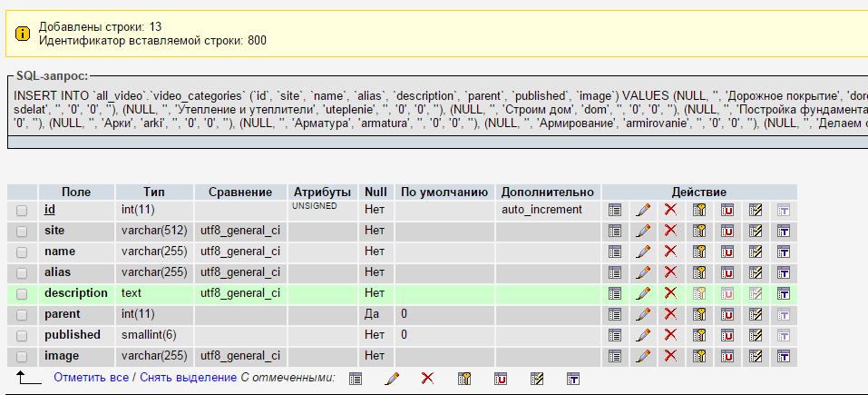Click the 'Добавлены строки: 13' message
868x395 pixels.
point(100,26)
